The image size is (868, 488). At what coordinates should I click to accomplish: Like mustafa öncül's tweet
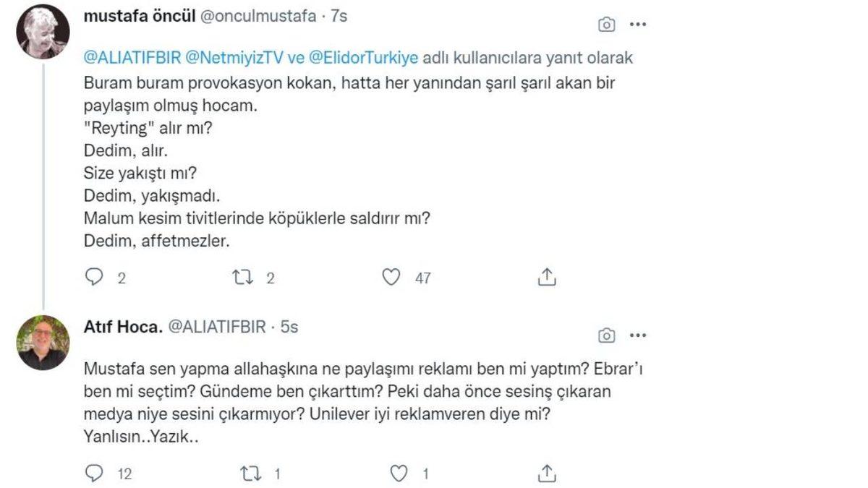tap(391, 277)
